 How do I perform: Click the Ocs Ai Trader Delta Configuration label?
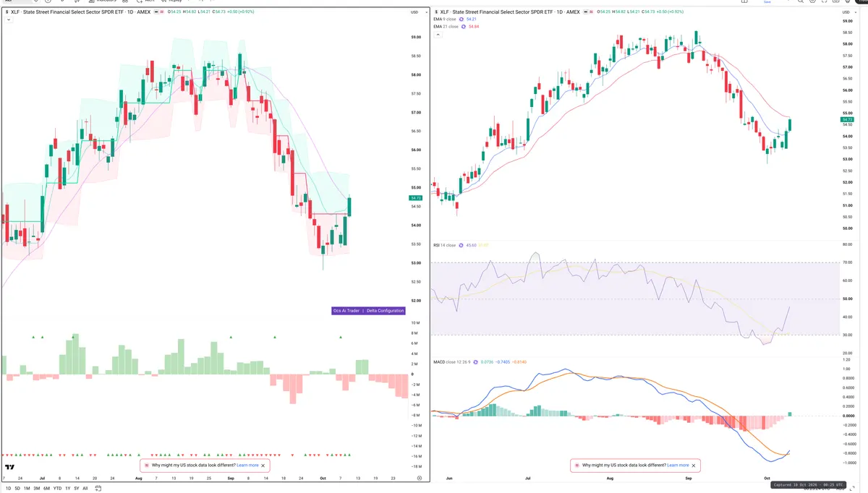tap(368, 311)
